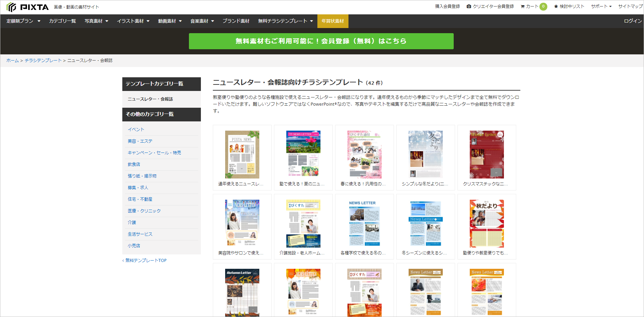Image resolution: width=644 pixels, height=317 pixels.
Task: Go back to 無料テンプレートTOP
Action: (146, 261)
